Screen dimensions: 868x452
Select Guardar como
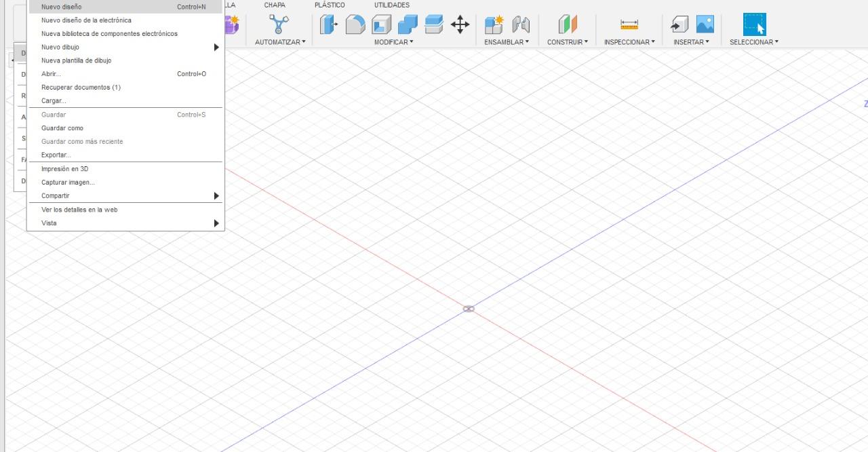(125, 128)
